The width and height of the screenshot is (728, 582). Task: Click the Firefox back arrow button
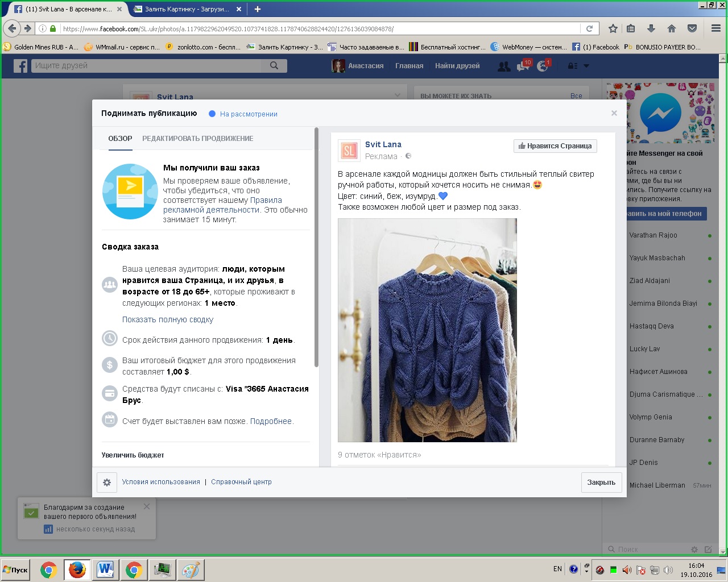click(13, 28)
